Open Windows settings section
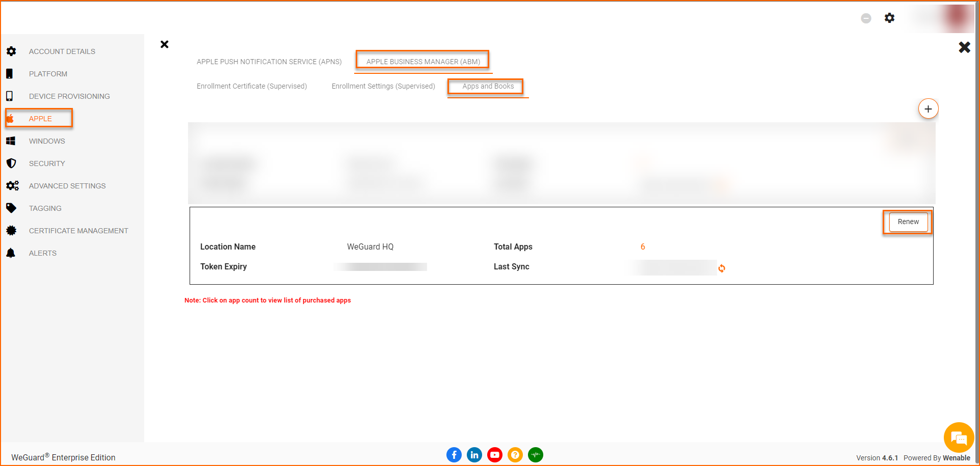The image size is (980, 466). click(47, 141)
